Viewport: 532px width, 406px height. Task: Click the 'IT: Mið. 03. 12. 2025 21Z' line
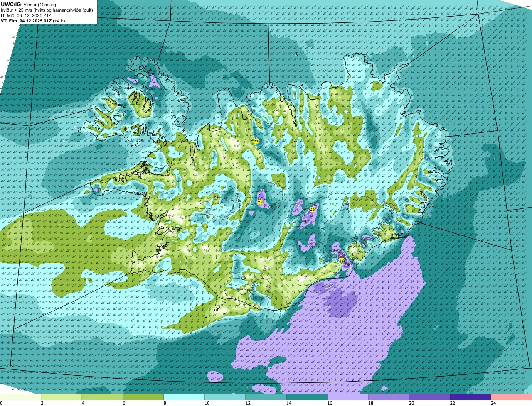pyautogui.click(x=26, y=15)
